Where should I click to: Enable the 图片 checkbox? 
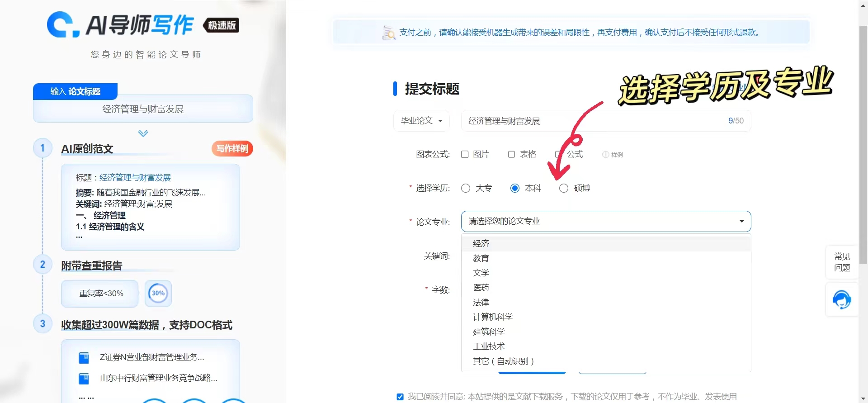(465, 155)
